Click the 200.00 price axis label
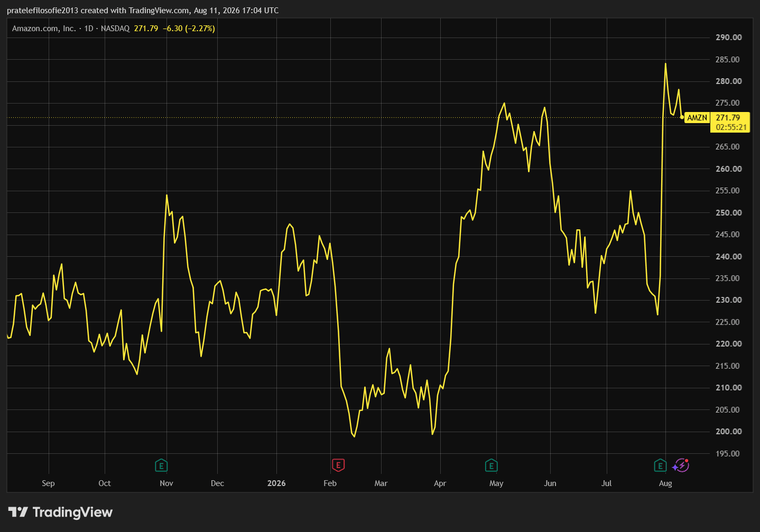The width and height of the screenshot is (760, 532). (728, 432)
